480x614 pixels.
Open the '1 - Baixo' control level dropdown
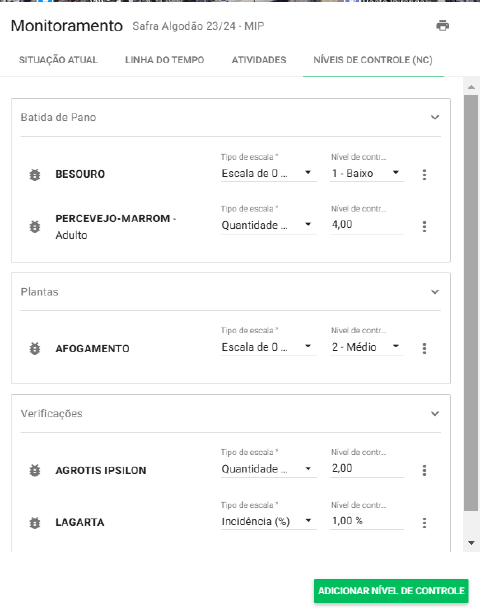(x=367, y=173)
